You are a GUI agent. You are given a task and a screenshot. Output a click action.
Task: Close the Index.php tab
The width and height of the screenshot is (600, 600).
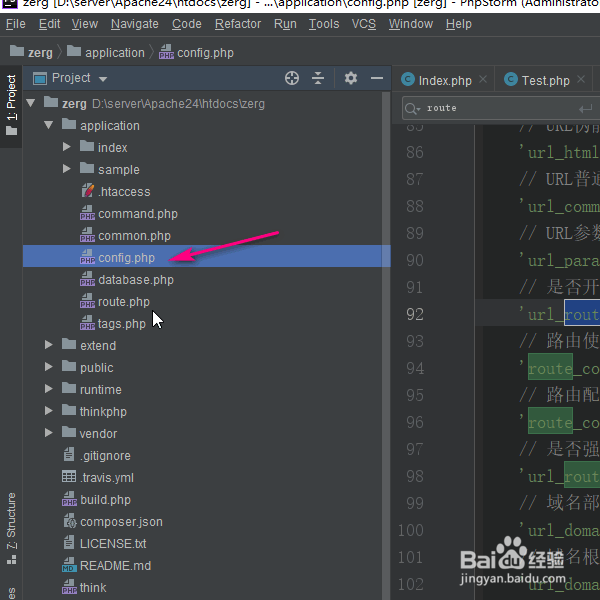(483, 79)
